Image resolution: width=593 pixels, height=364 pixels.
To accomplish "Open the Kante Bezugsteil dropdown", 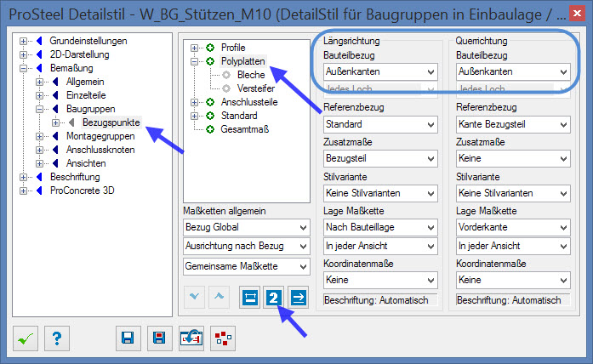I will click(x=513, y=124).
